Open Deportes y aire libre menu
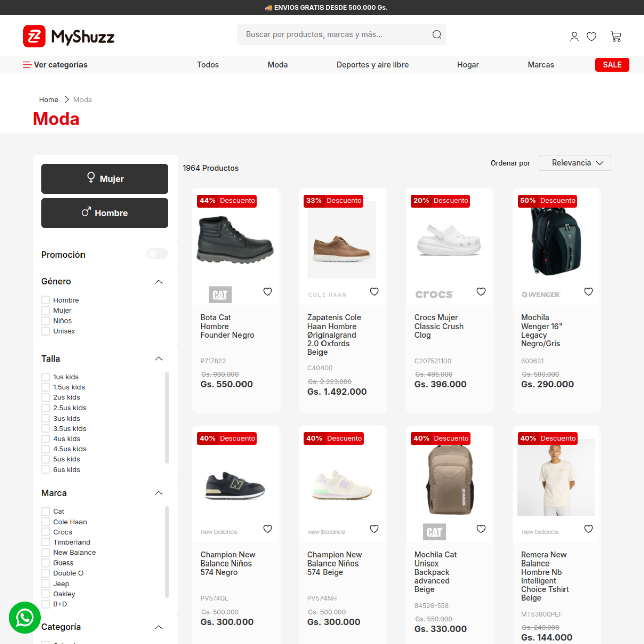The image size is (644, 644). (x=372, y=65)
